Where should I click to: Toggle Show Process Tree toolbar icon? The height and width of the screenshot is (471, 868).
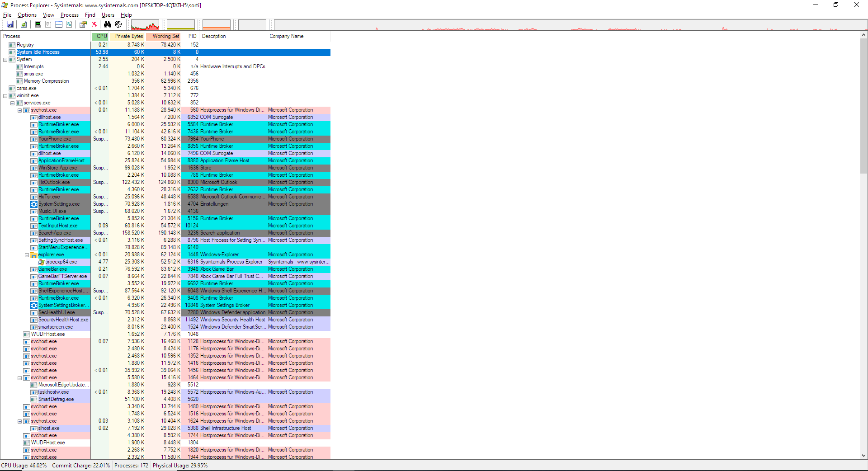(x=48, y=24)
